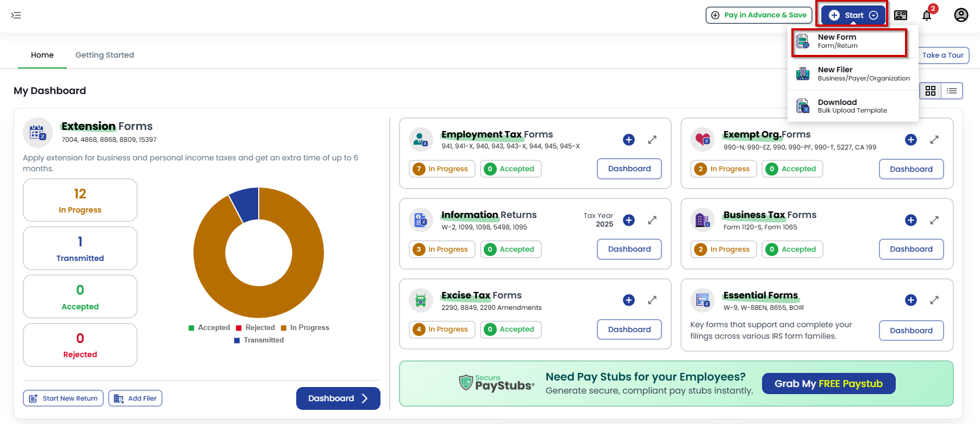
Task: Click Exempt Org. heart icon
Action: click(x=703, y=140)
